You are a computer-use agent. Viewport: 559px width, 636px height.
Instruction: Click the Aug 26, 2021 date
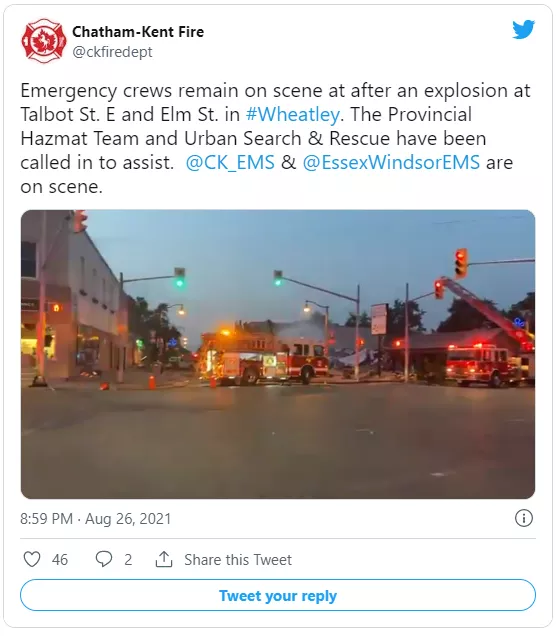[128, 519]
